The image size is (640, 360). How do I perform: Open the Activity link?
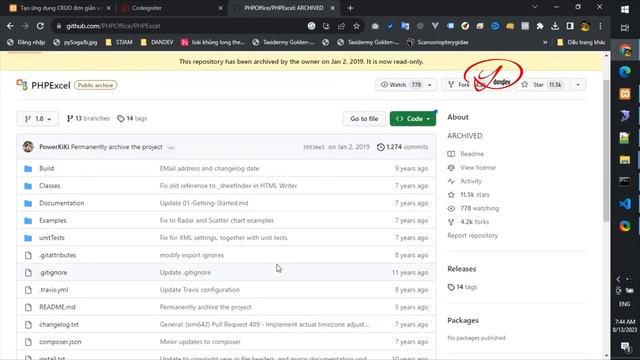[x=464, y=181]
